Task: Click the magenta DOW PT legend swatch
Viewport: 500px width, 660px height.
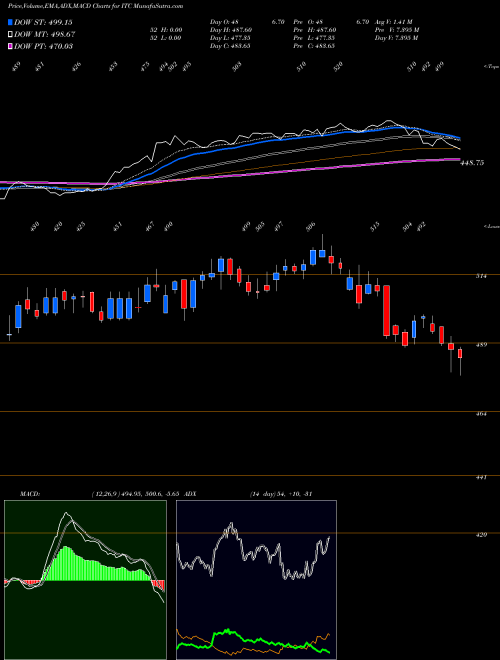Action: pyautogui.click(x=10, y=46)
